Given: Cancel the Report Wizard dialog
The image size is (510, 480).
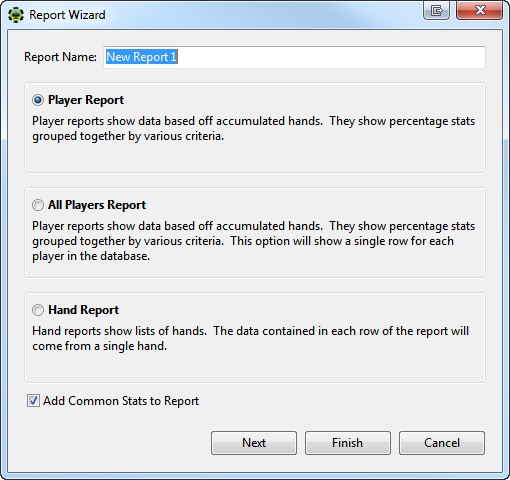Looking at the screenshot, I should tap(442, 443).
